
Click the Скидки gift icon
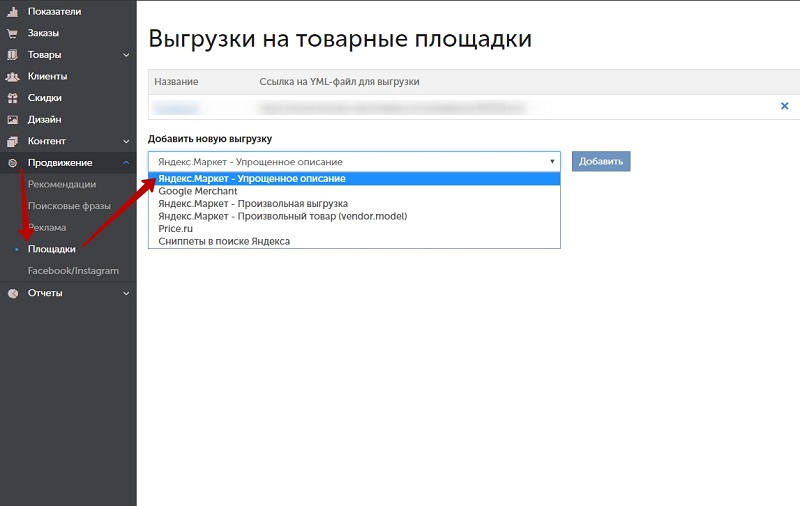coord(13,98)
